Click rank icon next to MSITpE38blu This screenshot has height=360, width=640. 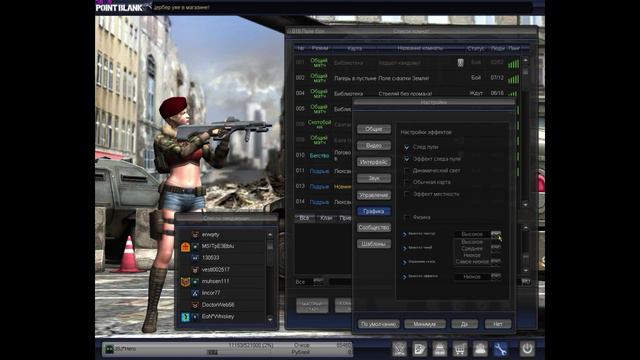click(x=195, y=246)
